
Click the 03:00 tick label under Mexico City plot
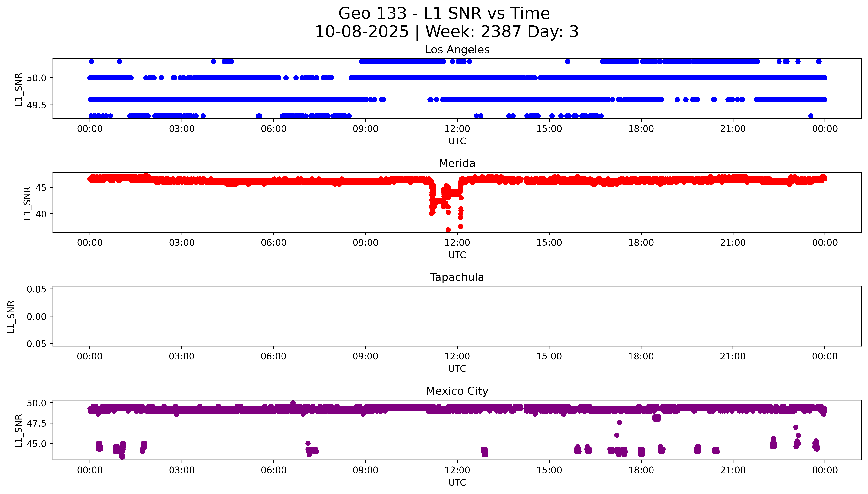pos(182,470)
